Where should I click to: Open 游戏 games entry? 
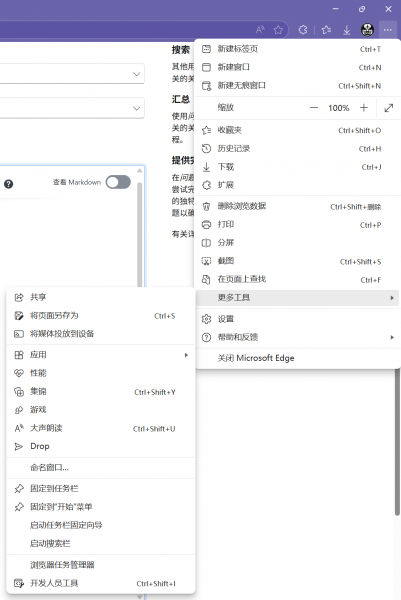[x=101, y=410]
